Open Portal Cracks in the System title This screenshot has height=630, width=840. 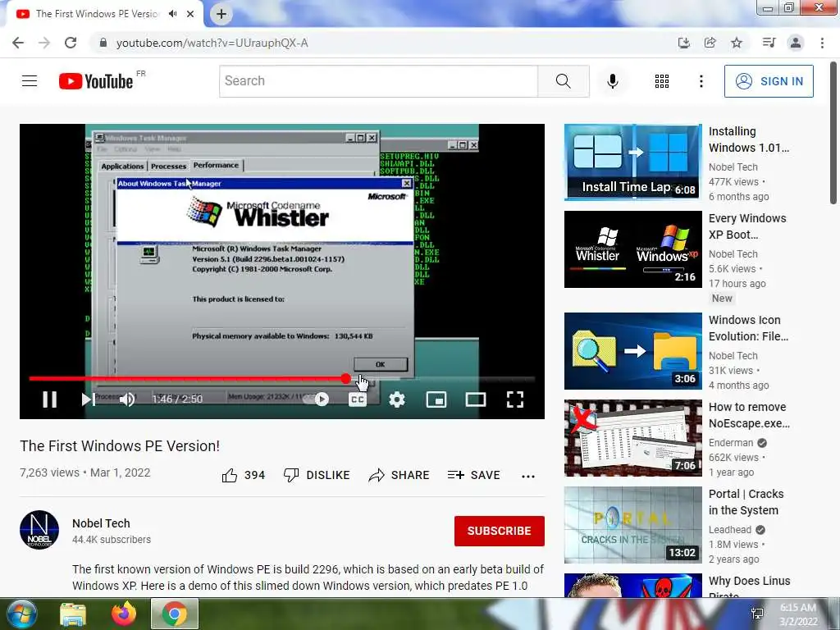pos(746,502)
